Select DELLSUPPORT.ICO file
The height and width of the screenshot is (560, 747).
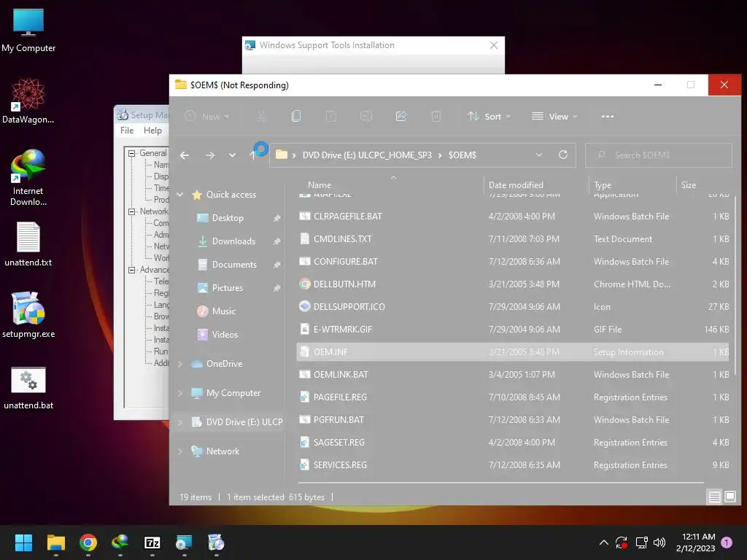(513, 307)
